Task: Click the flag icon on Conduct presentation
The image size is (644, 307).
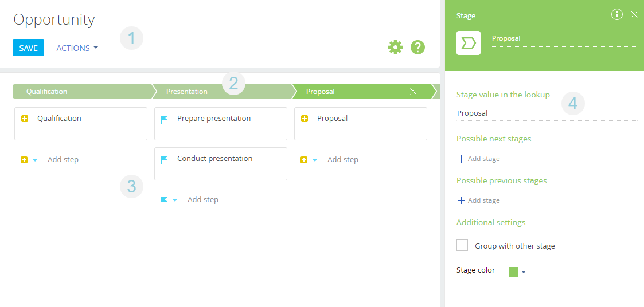Action: pos(165,159)
